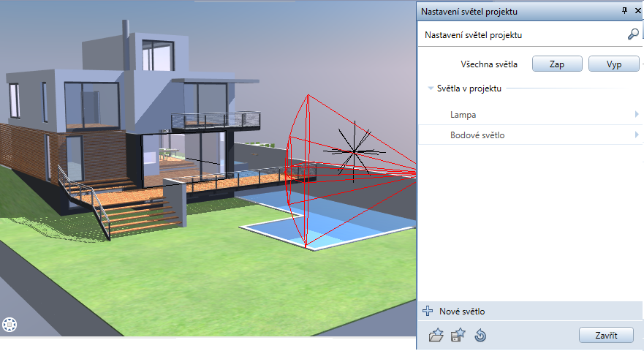Click the plus icon for Nové světlo
The height and width of the screenshot is (351, 644).
(x=428, y=312)
